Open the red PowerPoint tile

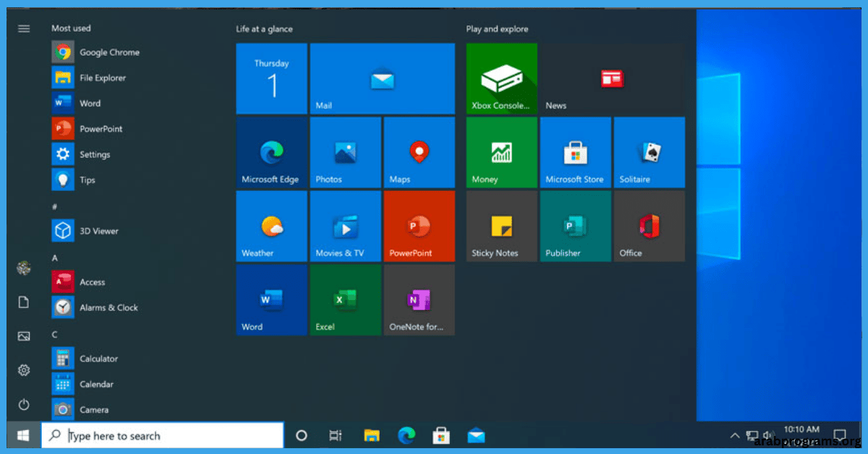(x=419, y=226)
